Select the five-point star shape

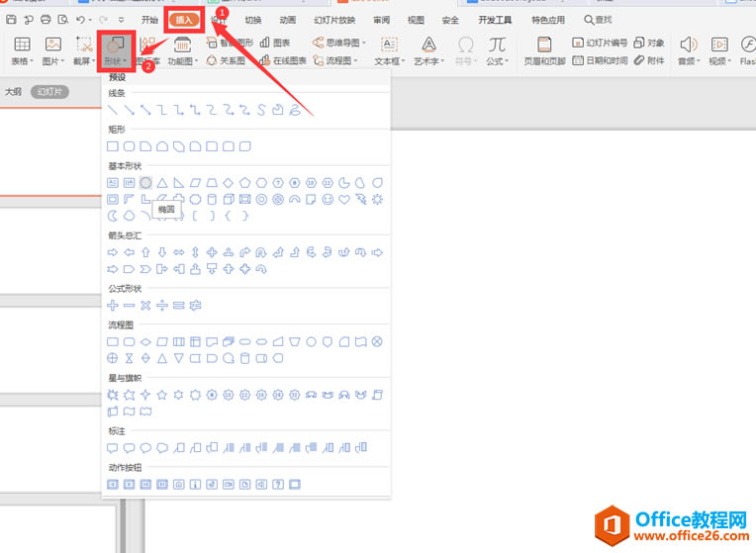162,395
